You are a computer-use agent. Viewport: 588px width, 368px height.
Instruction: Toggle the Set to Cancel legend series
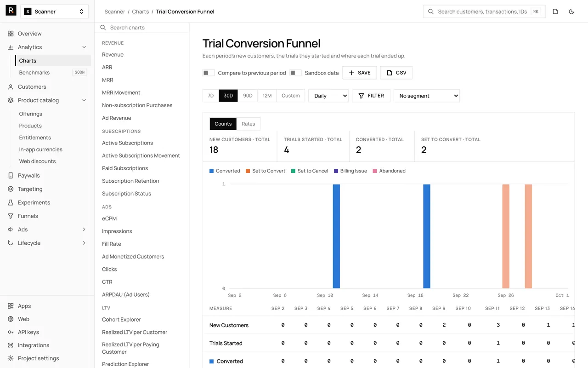pyautogui.click(x=310, y=171)
